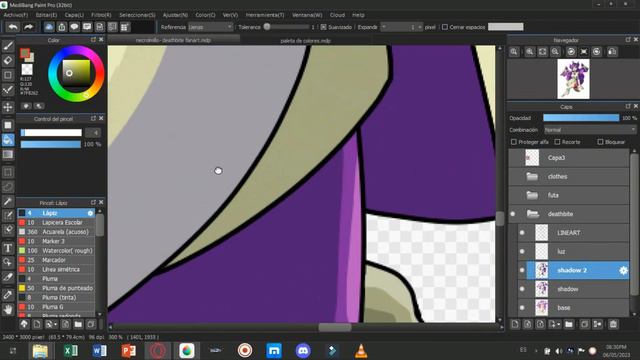
Task: Open the add layer dropdown in Capa panel
Action: (555, 324)
